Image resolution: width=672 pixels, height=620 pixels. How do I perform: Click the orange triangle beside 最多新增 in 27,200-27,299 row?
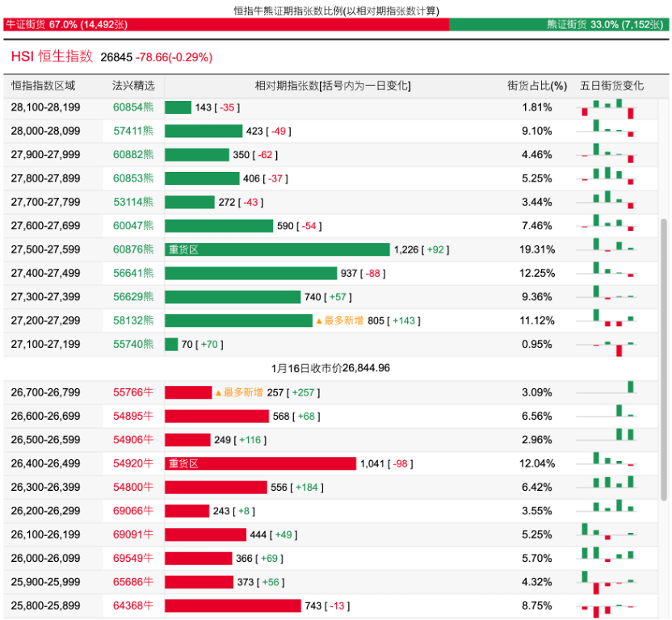pos(319,320)
